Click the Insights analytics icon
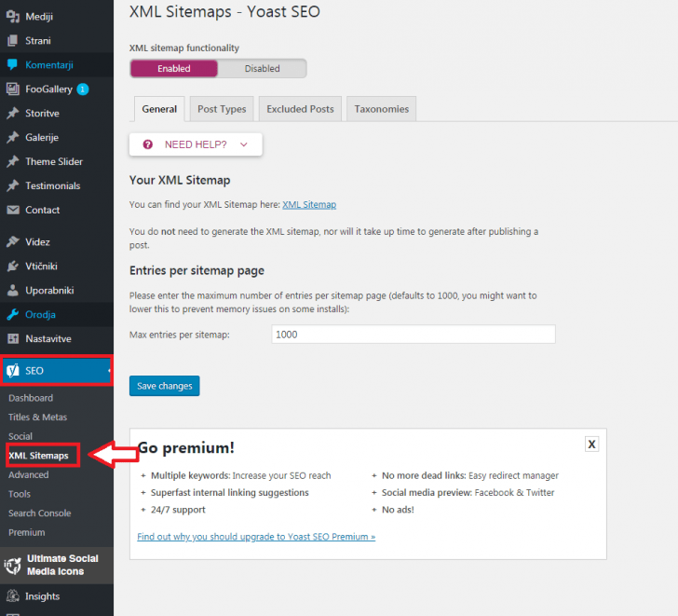 13,596
